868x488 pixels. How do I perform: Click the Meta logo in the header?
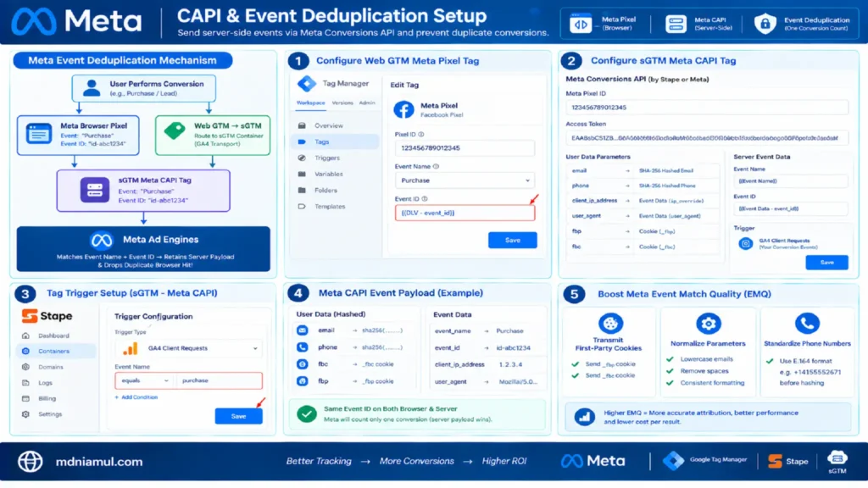coord(76,21)
